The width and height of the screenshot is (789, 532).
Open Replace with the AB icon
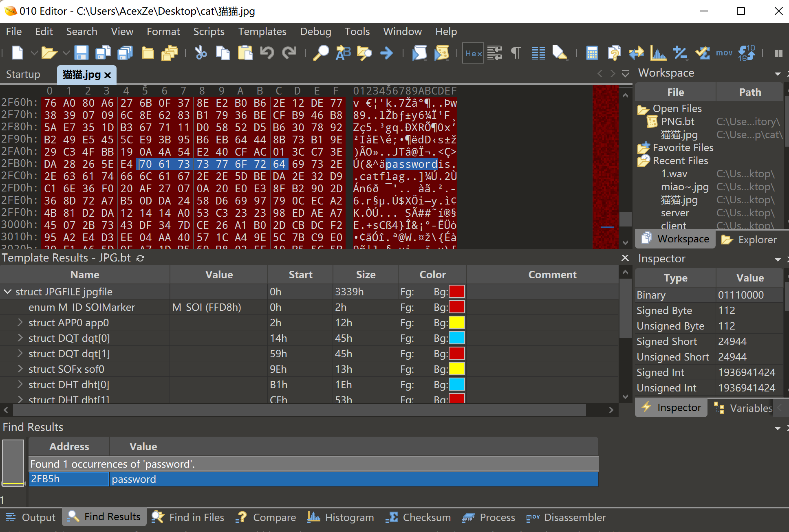click(x=343, y=53)
